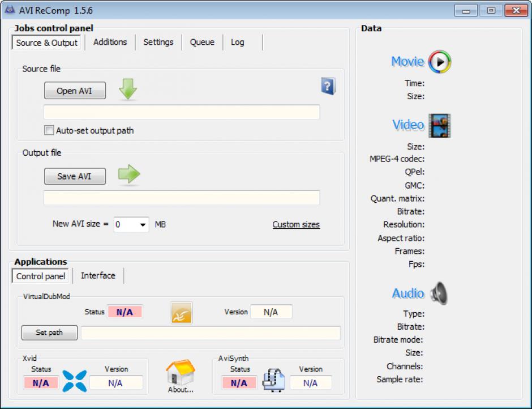Click the green right arrow output icon
This screenshot has height=409, width=532.
click(128, 175)
